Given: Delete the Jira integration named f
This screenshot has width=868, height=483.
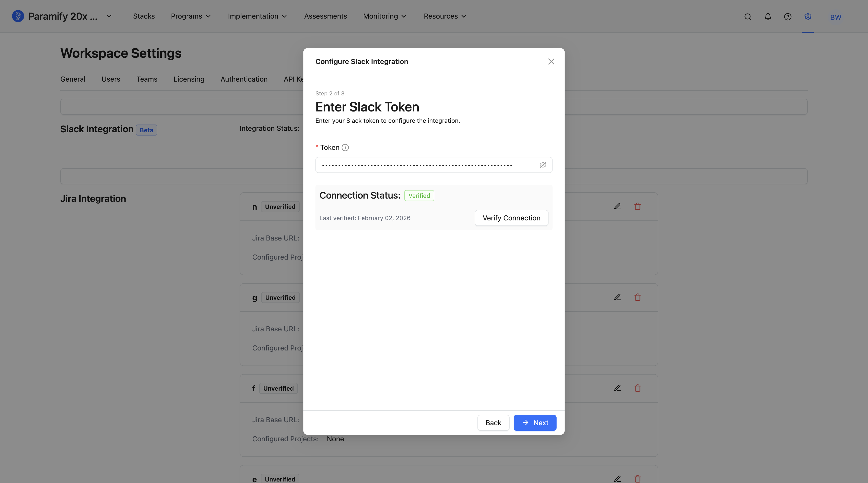Looking at the screenshot, I should (x=637, y=388).
